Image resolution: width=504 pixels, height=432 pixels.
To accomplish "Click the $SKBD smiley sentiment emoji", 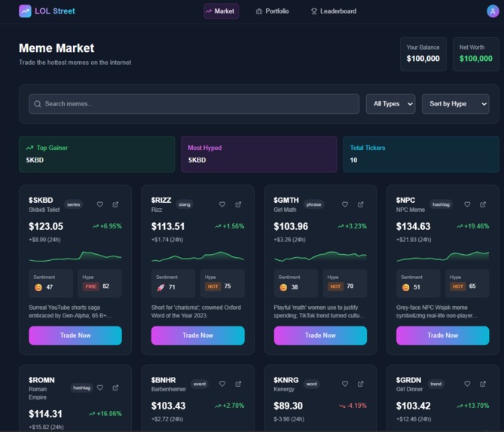I will 38,287.
